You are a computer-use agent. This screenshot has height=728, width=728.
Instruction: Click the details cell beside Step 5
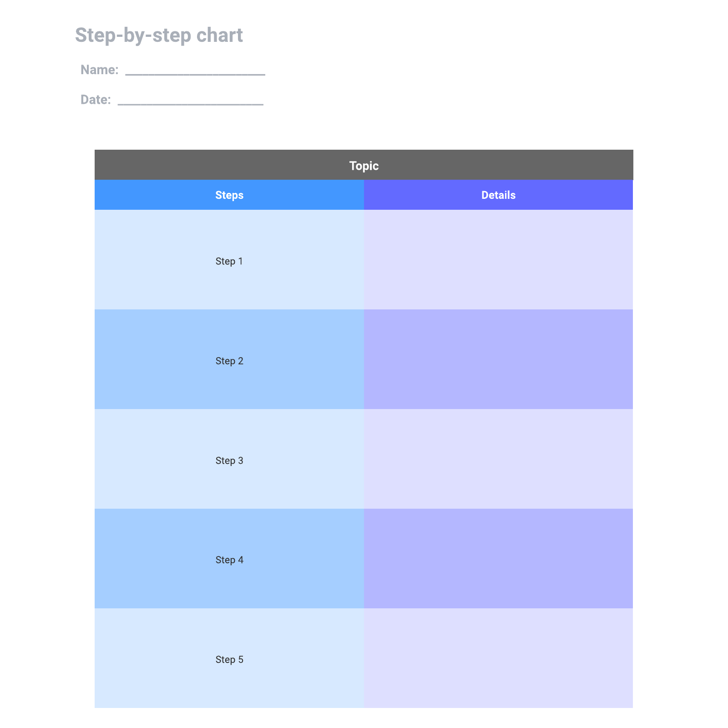[x=498, y=658]
